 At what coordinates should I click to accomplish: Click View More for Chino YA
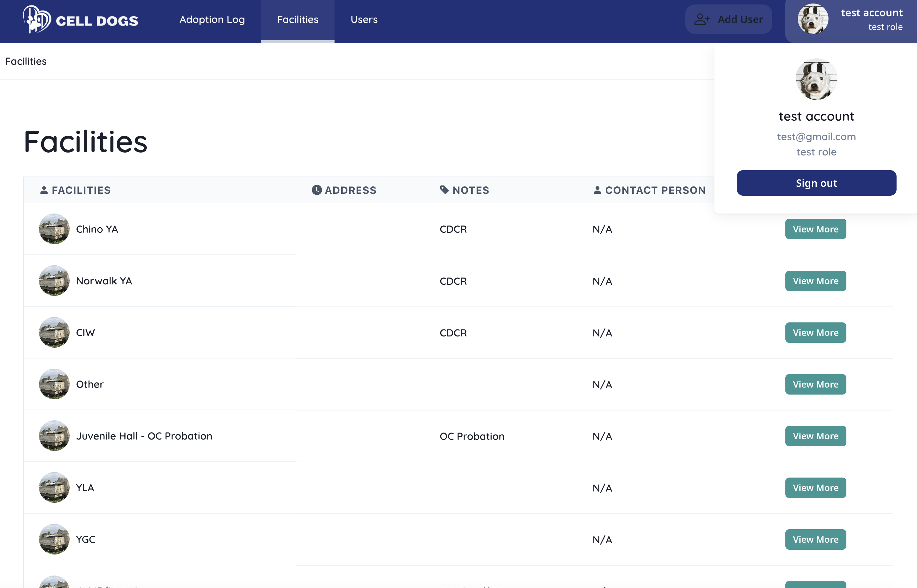[x=815, y=229]
